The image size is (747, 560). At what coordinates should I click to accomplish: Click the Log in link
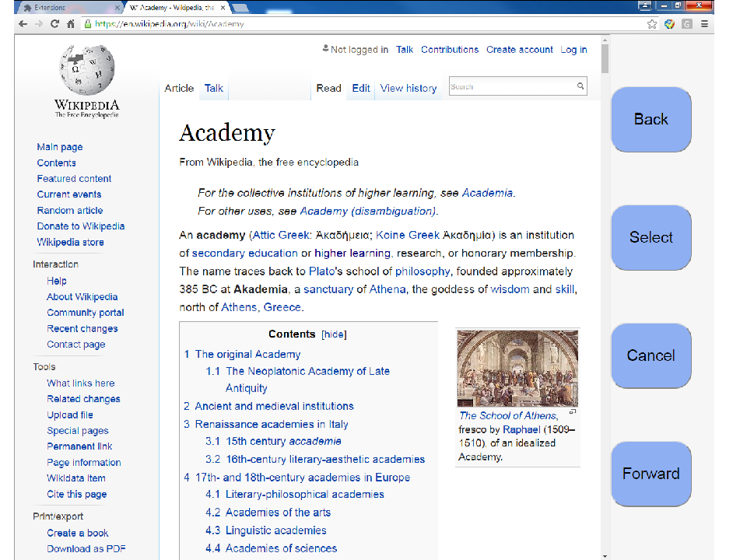573,50
